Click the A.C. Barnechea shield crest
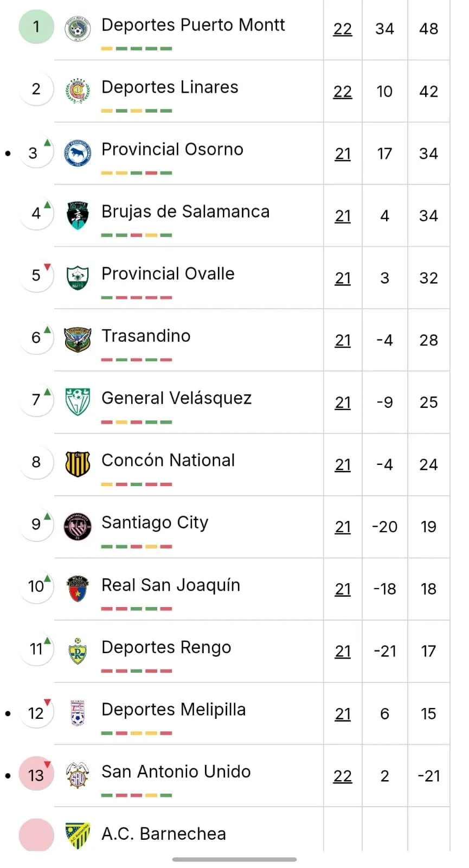The image size is (469, 868). pyautogui.click(x=78, y=835)
